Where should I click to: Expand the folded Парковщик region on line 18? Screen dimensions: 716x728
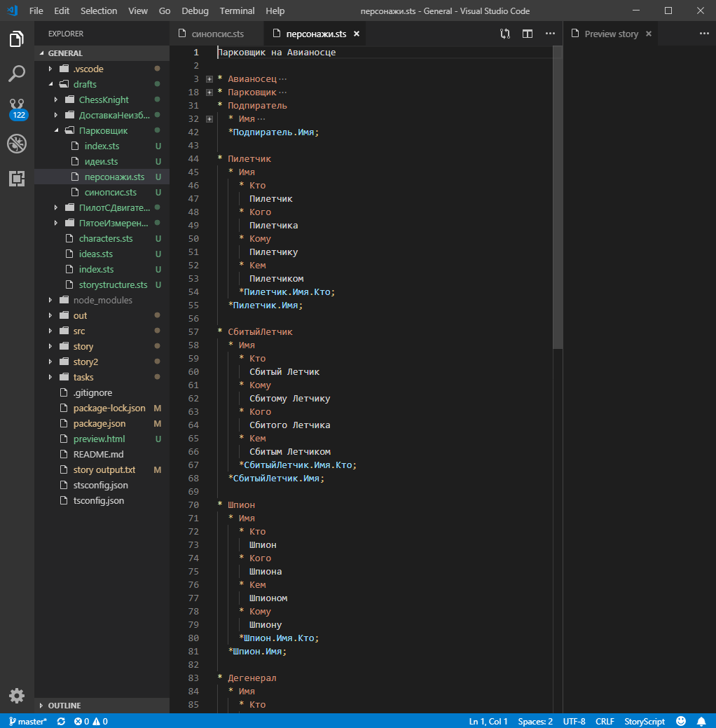point(209,92)
